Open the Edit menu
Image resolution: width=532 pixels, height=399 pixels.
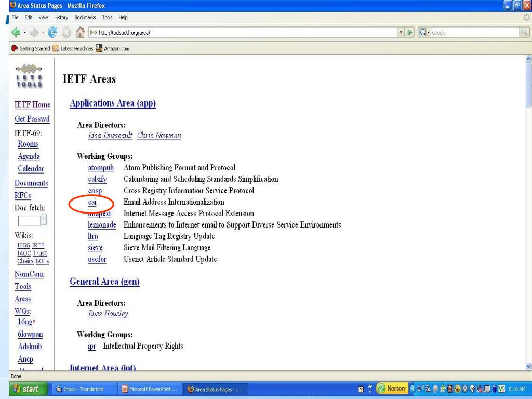tap(29, 17)
